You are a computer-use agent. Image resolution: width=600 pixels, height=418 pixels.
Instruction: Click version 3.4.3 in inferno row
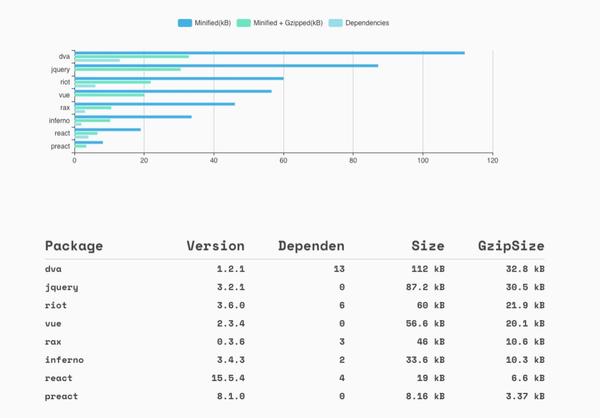coord(231,360)
